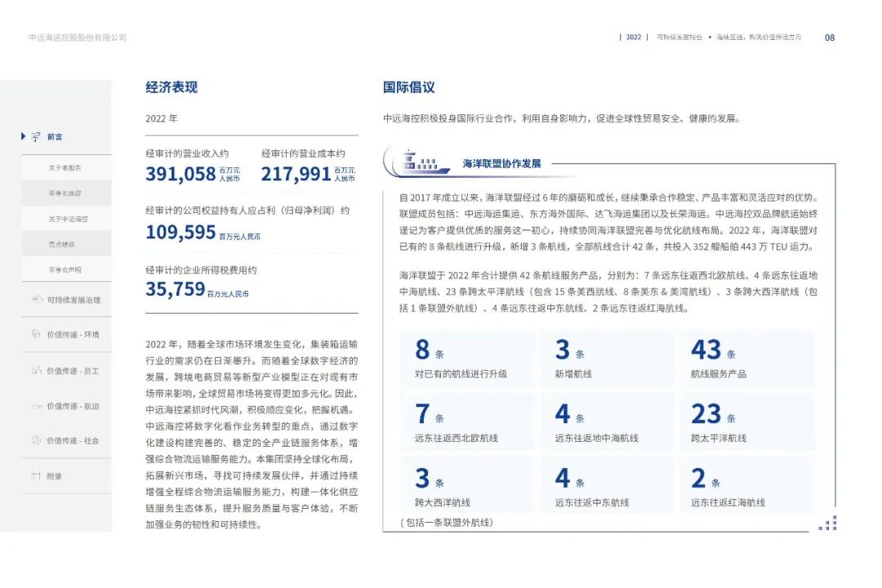Click the 23 条 跨太平洋航线 card
This screenshot has height=588, width=882.
coord(747,422)
